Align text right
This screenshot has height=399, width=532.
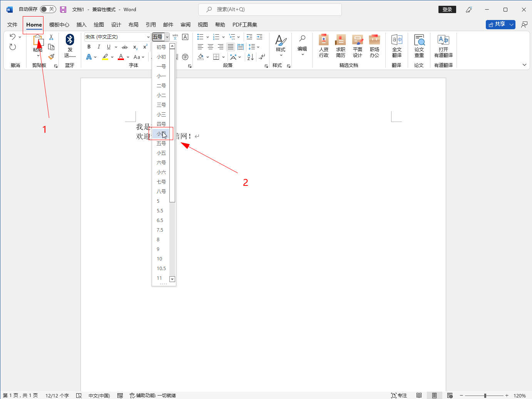221,47
